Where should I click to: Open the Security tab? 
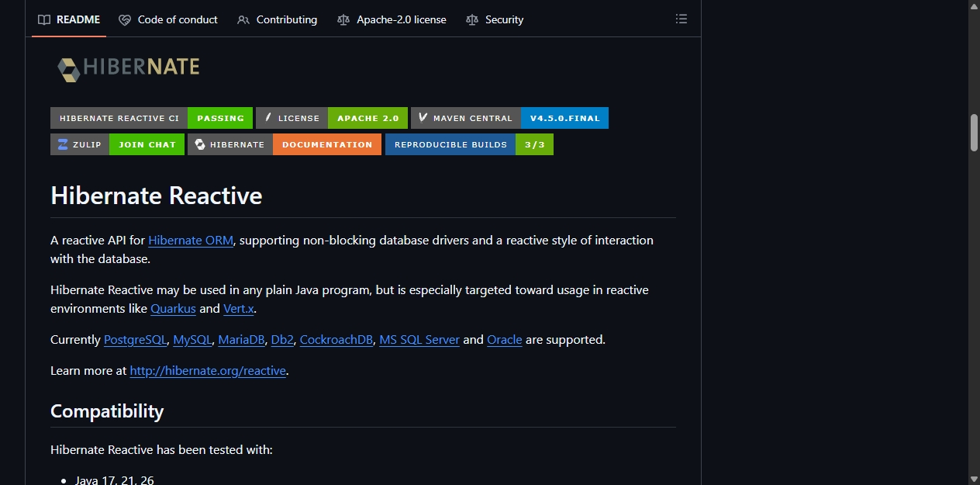(x=495, y=19)
